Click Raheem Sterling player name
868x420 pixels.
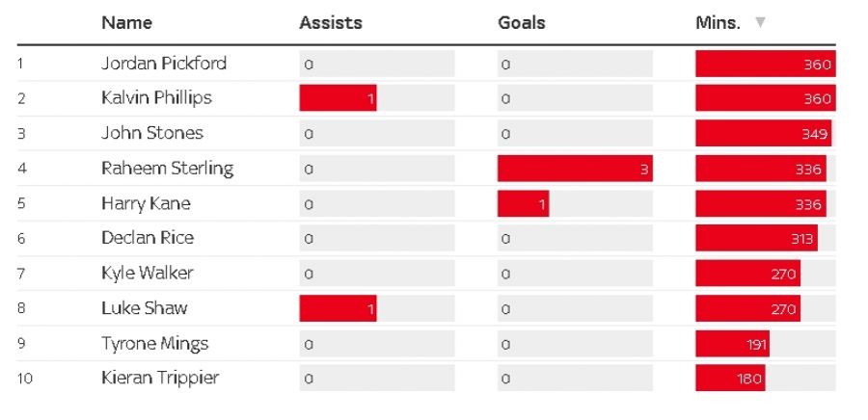click(167, 169)
